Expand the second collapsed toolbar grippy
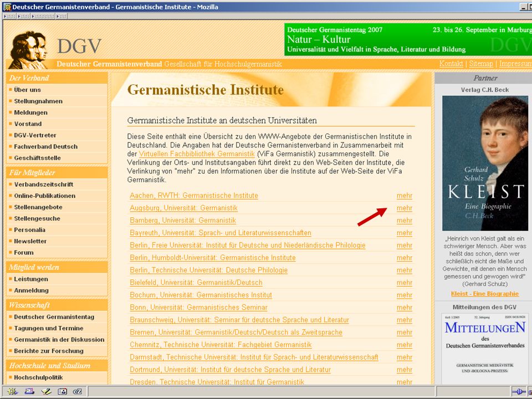 click(x=23, y=16)
